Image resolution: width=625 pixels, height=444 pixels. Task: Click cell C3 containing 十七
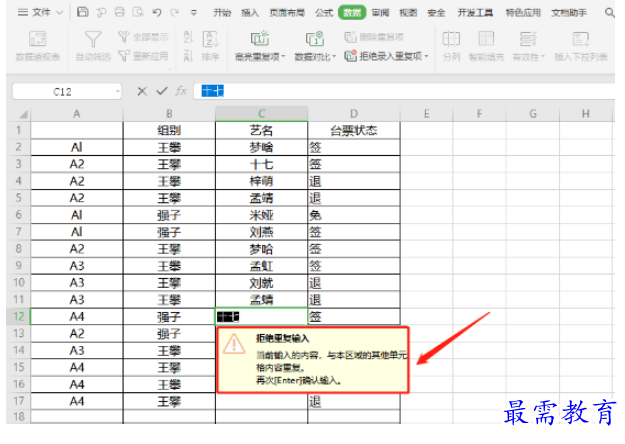[x=261, y=164]
